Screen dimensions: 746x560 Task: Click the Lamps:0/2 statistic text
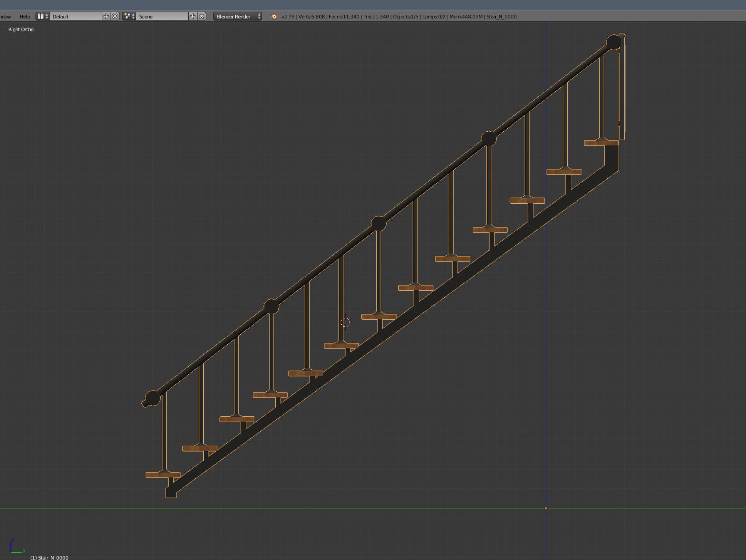tap(434, 16)
